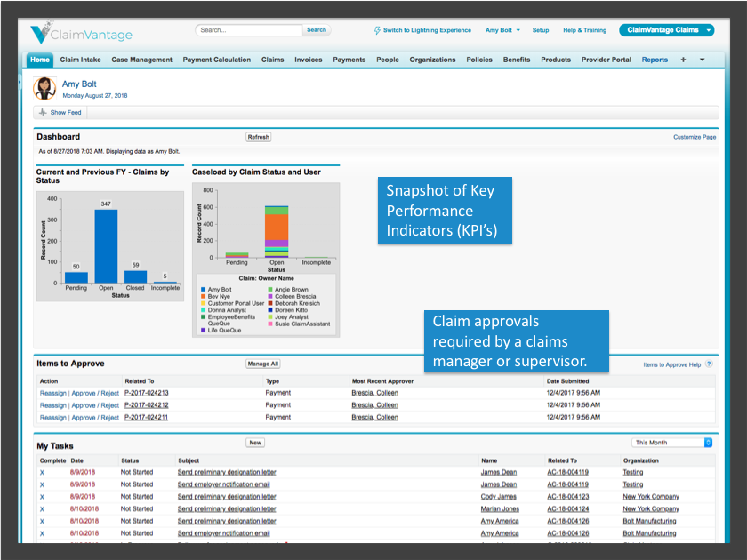Mark the first 8/9/2018 task complete with X
This screenshot has height=560, width=747.
[x=42, y=472]
